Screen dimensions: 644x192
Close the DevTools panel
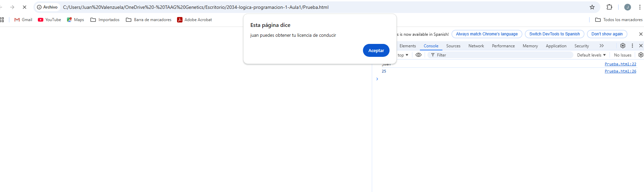coord(641,46)
